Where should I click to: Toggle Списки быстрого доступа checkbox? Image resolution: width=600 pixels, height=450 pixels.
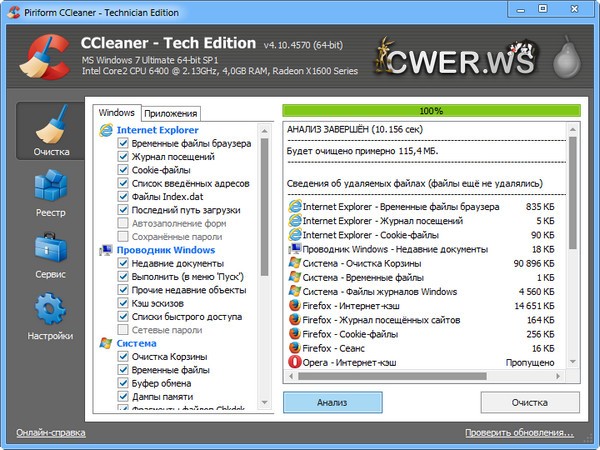tap(123, 316)
